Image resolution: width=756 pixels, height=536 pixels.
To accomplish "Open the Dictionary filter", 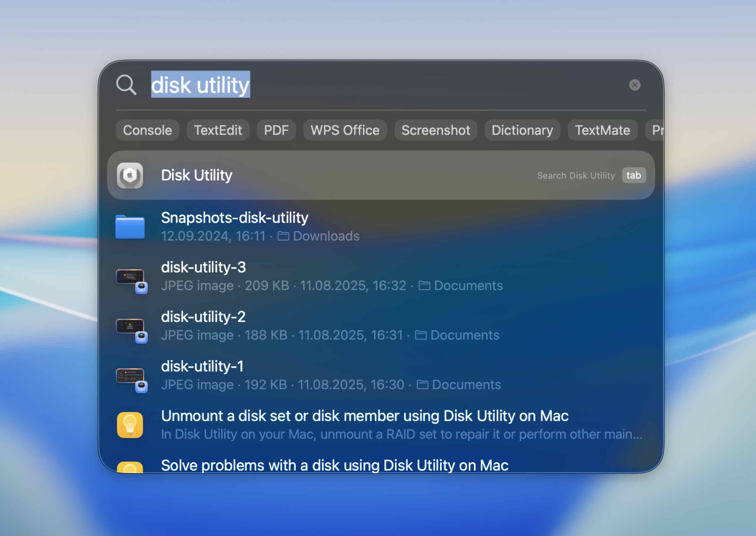I will [x=522, y=130].
